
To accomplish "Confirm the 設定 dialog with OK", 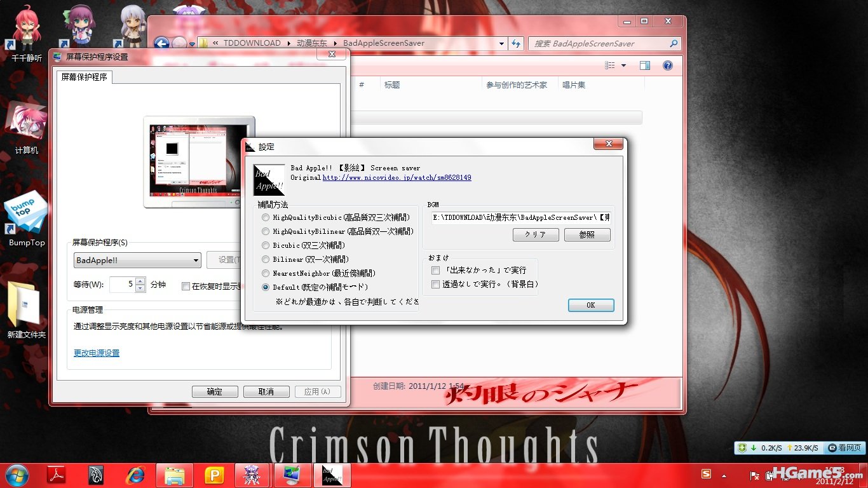I will (x=591, y=306).
